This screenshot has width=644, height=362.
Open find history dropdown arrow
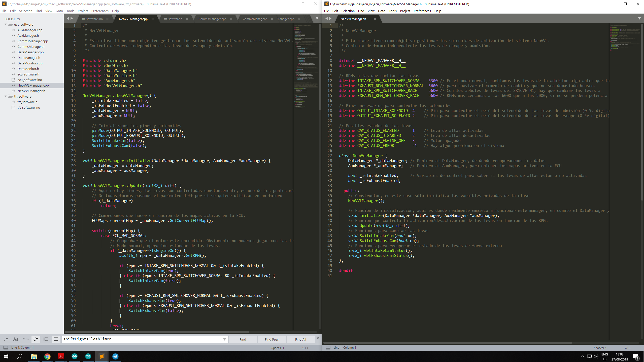pyautogui.click(x=224, y=339)
